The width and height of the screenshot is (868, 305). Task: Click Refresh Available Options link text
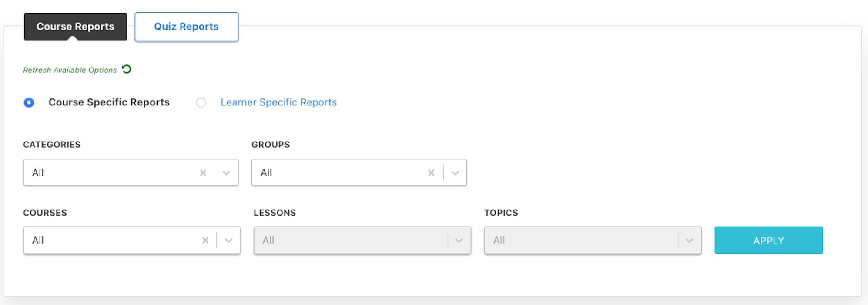[70, 70]
